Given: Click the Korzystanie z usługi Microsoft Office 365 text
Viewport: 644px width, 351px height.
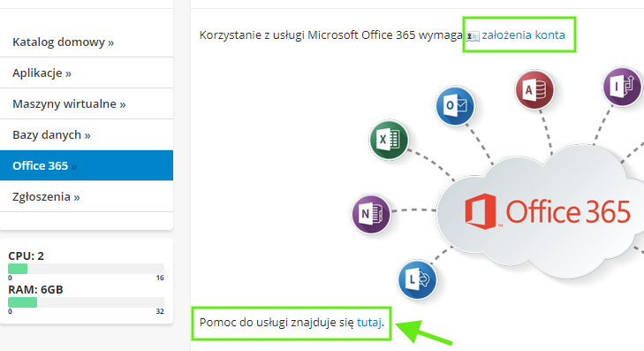Looking at the screenshot, I should [x=307, y=35].
